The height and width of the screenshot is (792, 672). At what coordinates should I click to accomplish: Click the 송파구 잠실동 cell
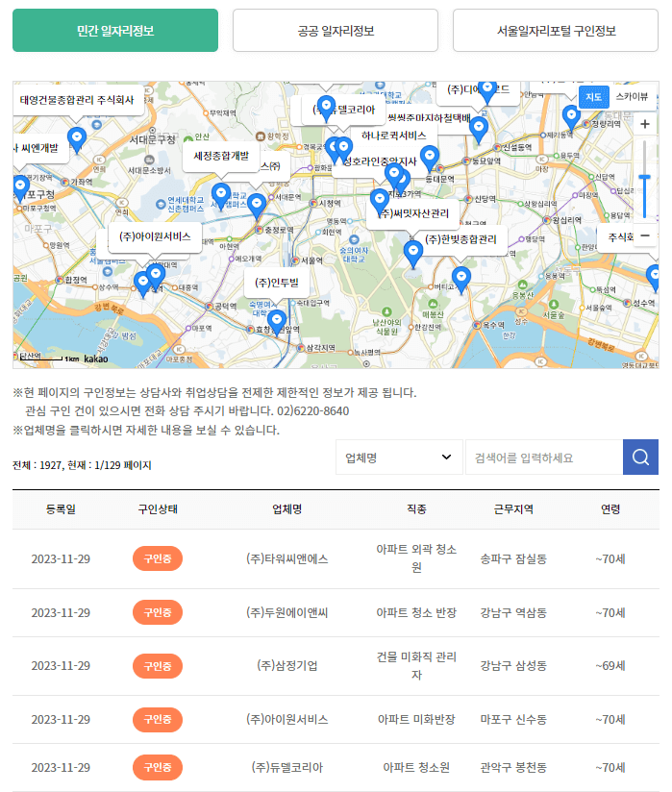tap(513, 558)
